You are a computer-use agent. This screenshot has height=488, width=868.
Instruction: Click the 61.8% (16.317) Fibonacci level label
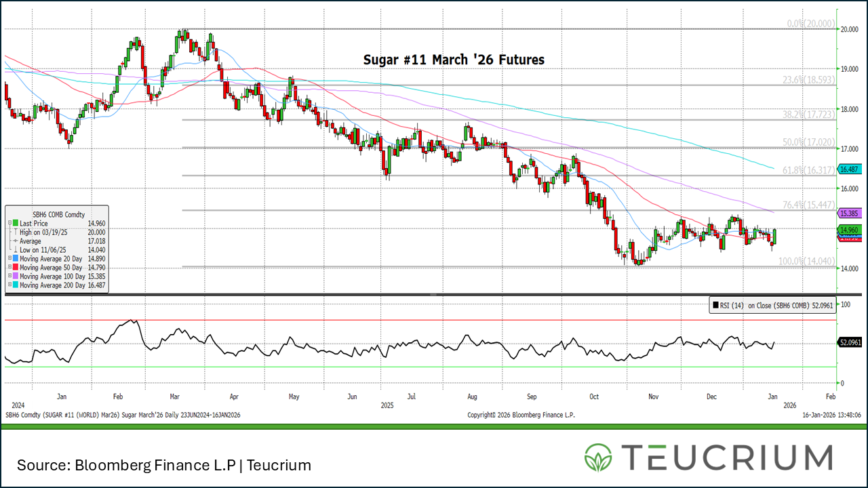(809, 170)
